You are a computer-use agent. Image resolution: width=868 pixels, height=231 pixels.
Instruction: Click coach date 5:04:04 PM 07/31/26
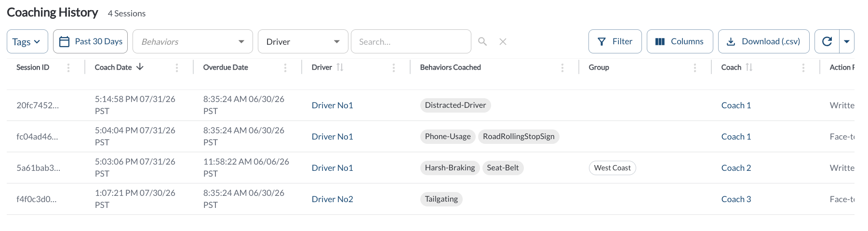(135, 136)
